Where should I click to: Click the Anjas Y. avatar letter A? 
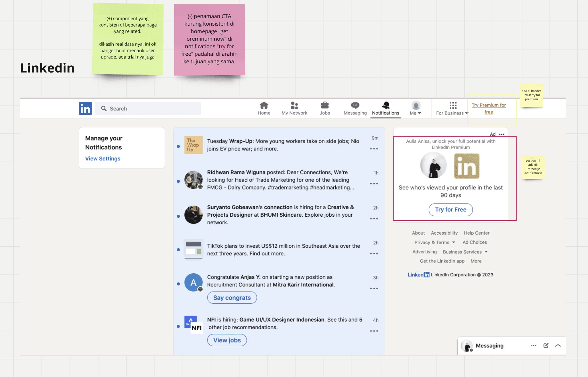click(193, 282)
